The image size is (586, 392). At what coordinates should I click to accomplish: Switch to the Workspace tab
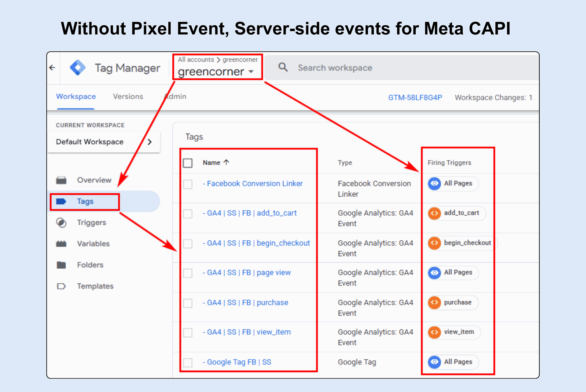pos(76,96)
